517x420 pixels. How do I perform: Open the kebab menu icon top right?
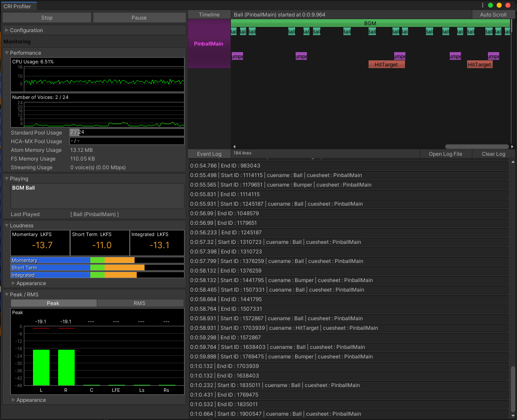(x=483, y=5)
